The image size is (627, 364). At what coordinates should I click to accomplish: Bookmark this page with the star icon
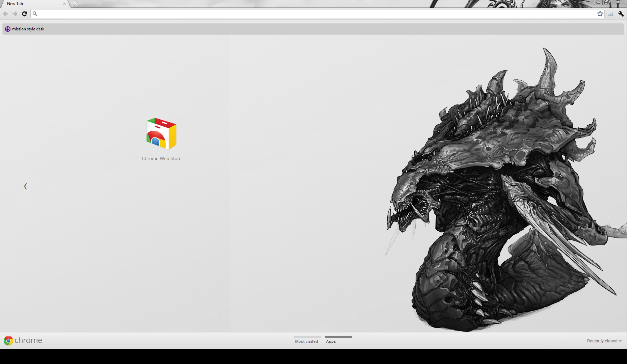[x=600, y=14]
